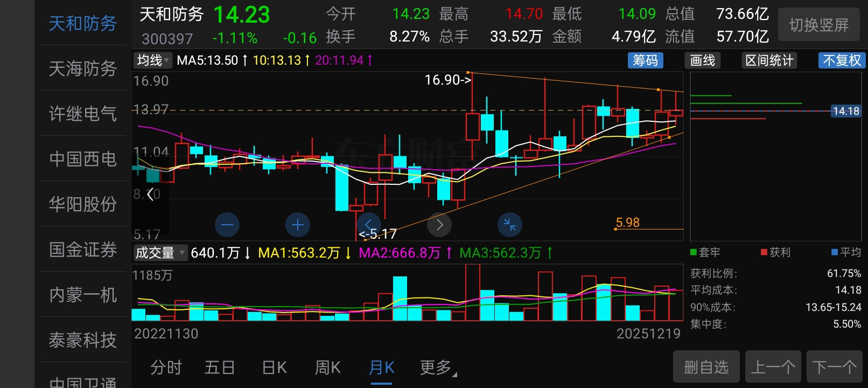
Task: Tap 切换竖屏 to switch portrait mode
Action: click(x=819, y=25)
